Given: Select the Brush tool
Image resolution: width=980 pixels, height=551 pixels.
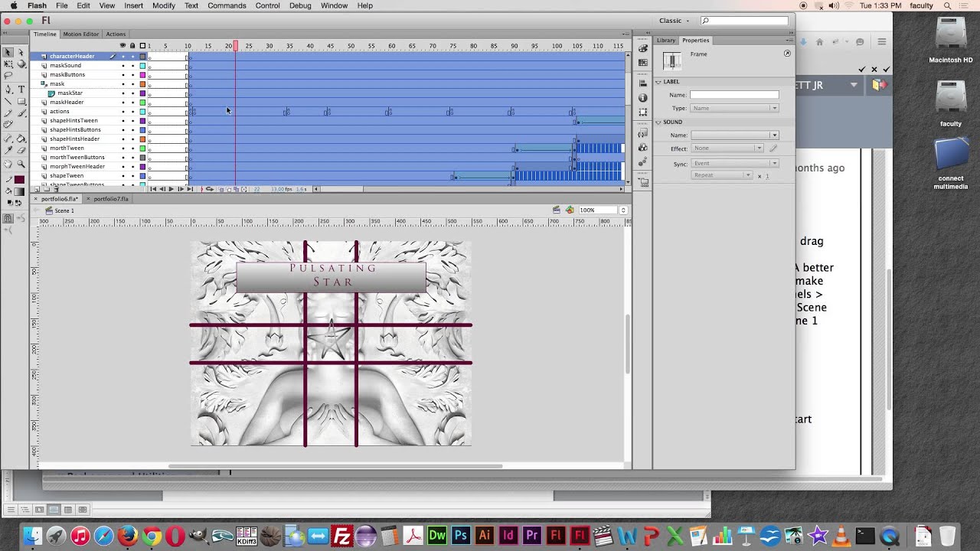Looking at the screenshot, I should (21, 112).
